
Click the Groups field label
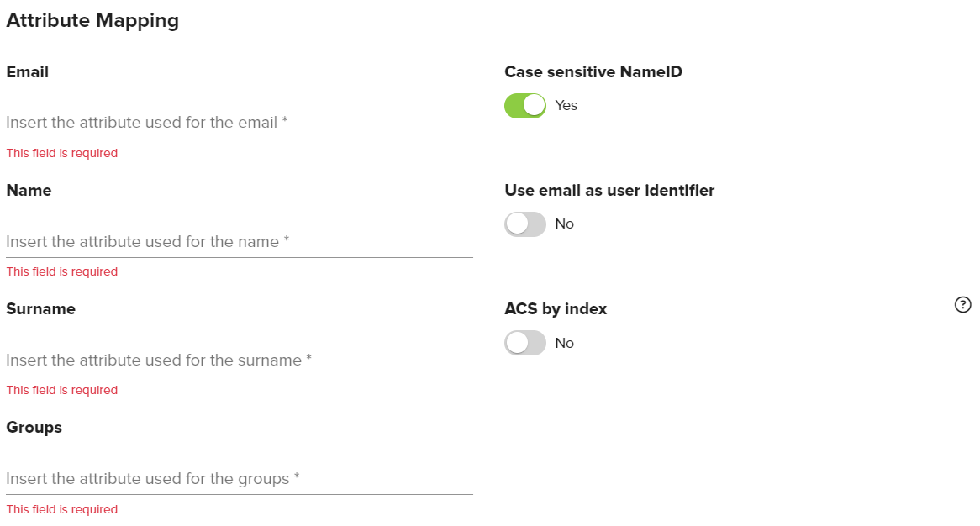(34, 428)
